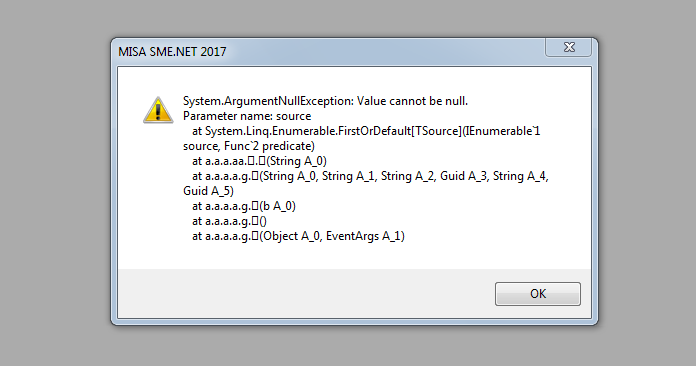Click the MISA SME.NET 2017 title text
Image resolution: width=696 pixels, height=366 pixels.
tap(172, 52)
